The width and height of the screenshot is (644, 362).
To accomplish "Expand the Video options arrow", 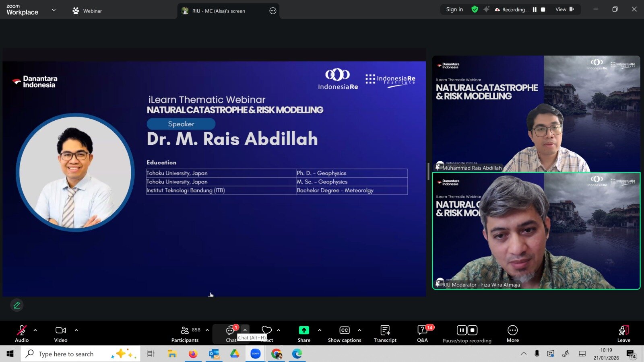I will click(76, 330).
